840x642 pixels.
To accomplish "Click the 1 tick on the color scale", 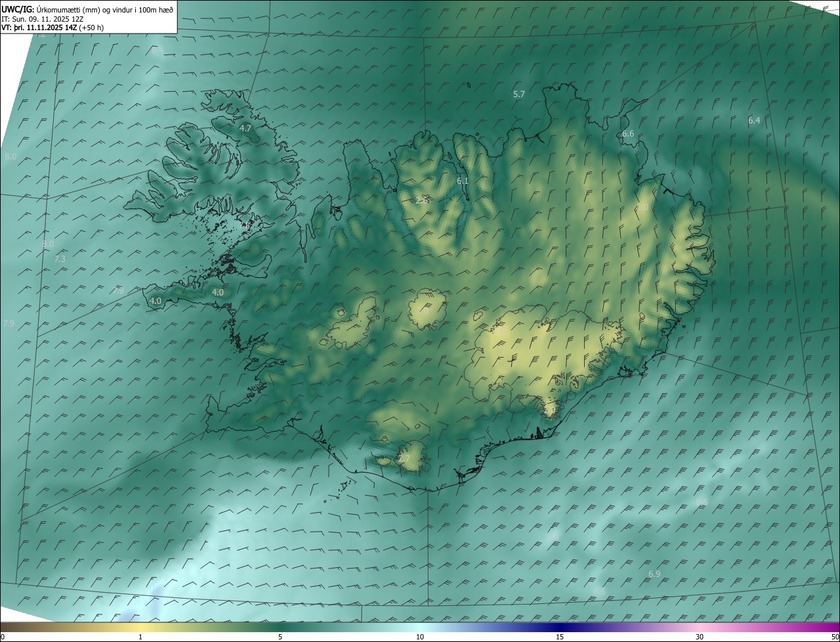I will [140, 637].
